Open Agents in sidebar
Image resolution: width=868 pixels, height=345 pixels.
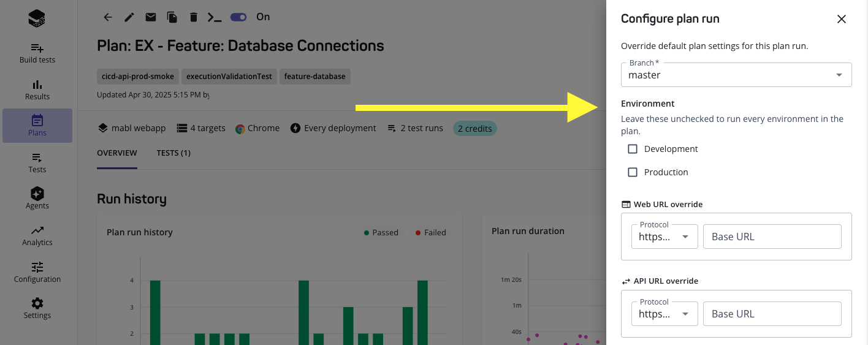pyautogui.click(x=37, y=199)
